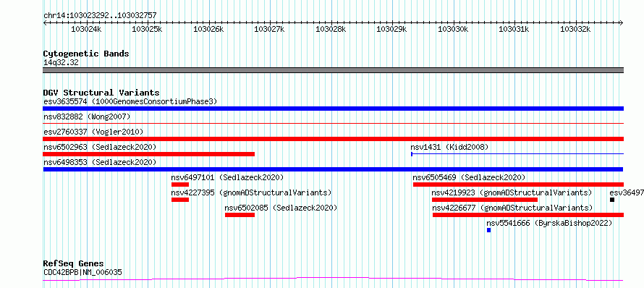Select the small red nsv4227395 bar

coord(180,200)
